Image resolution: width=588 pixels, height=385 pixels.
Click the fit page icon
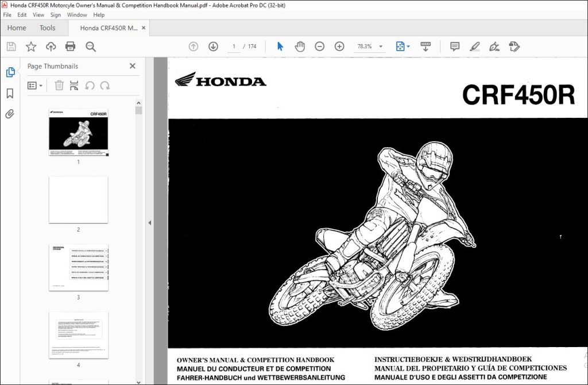click(x=400, y=47)
